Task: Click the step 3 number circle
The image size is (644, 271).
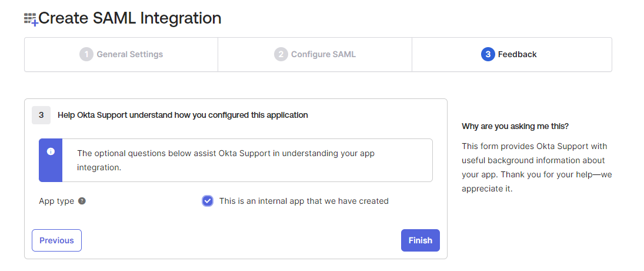Action: [x=488, y=54]
